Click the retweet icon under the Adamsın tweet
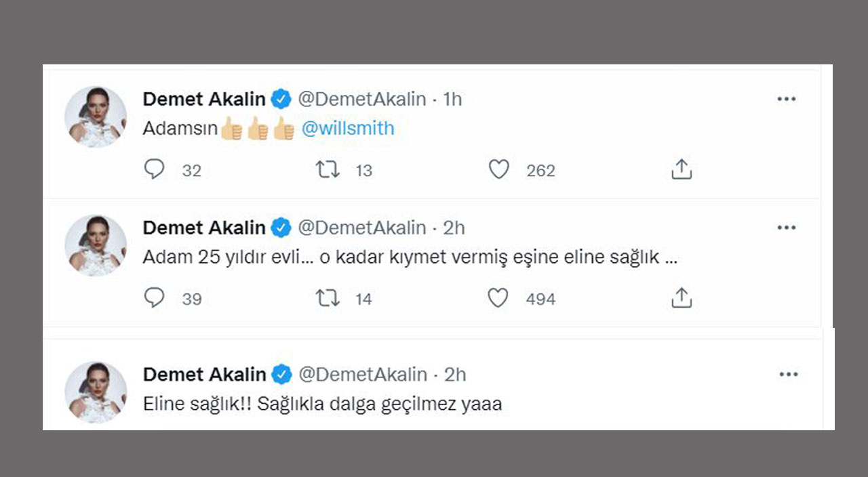Viewport: 868px width, 477px height. click(x=328, y=170)
